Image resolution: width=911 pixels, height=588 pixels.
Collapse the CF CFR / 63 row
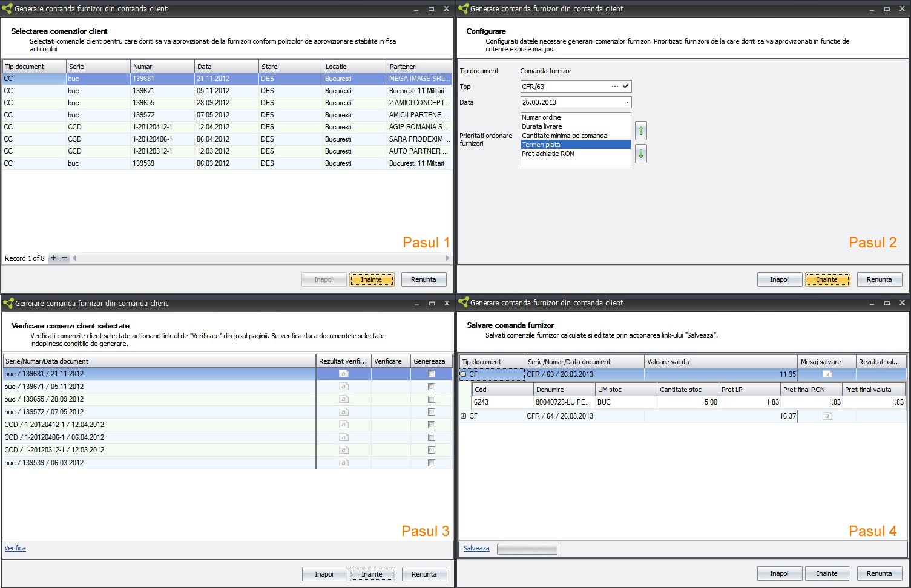click(x=464, y=374)
